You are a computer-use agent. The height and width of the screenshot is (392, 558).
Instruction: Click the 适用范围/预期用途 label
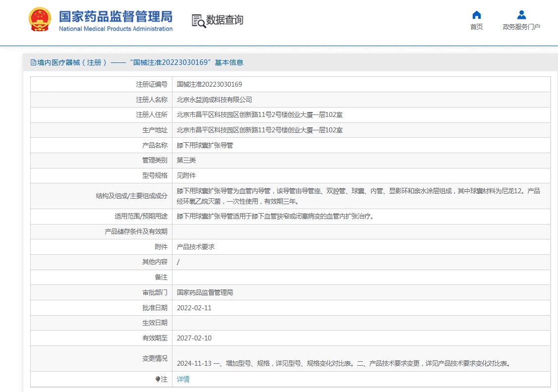[141, 216]
